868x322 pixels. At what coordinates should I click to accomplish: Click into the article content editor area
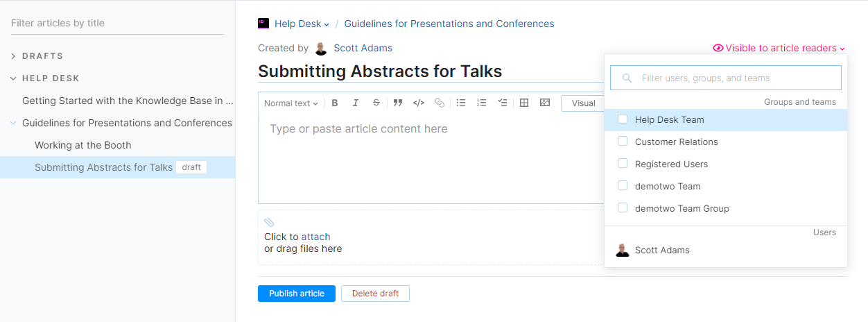430,158
